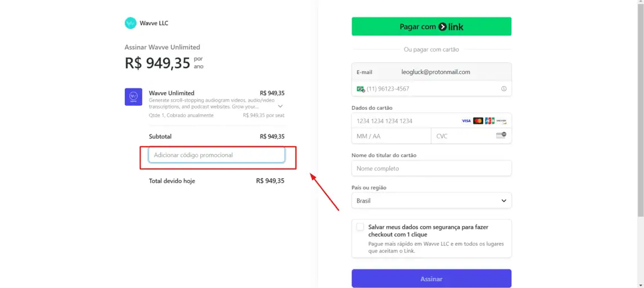Click the E-mail field
The height and width of the screenshot is (288, 644).
431,72
